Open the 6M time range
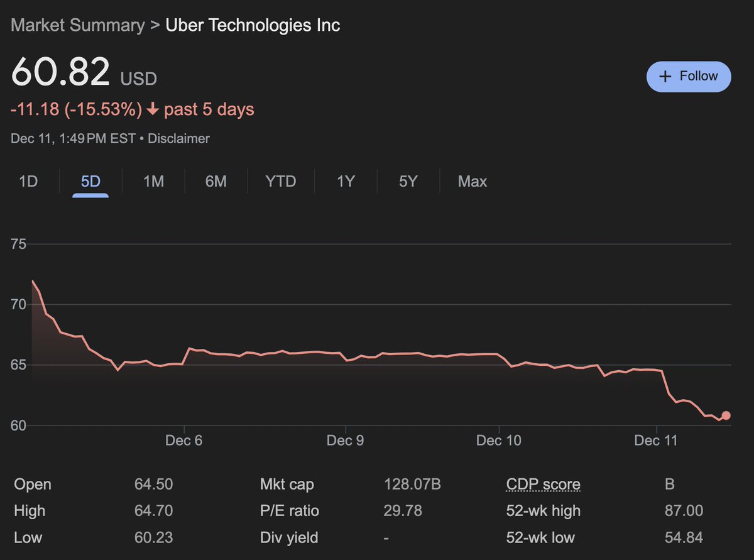Image resolution: width=754 pixels, height=560 pixels. pyautogui.click(x=216, y=181)
